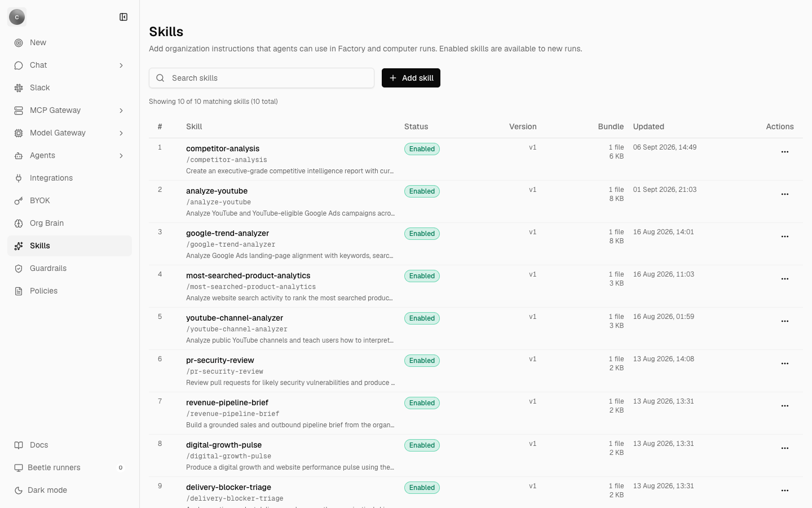The image size is (812, 508).
Task: Click the Status column header
Action: [416, 126]
